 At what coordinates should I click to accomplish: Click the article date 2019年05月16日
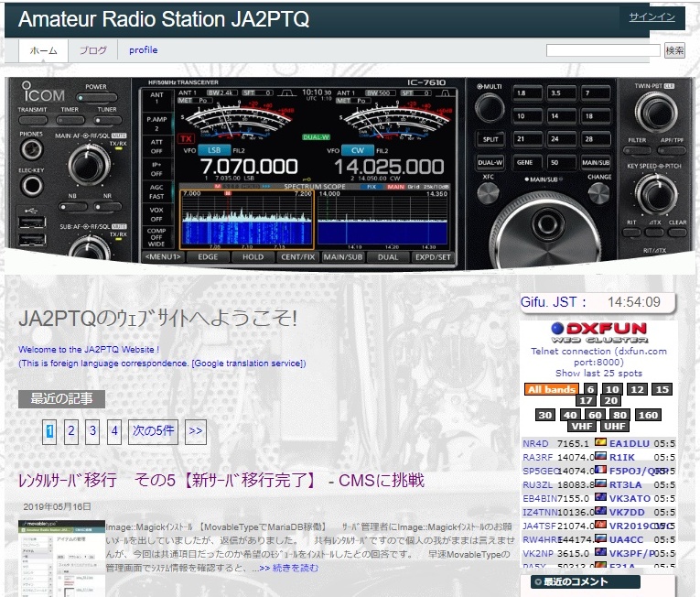click(x=57, y=506)
